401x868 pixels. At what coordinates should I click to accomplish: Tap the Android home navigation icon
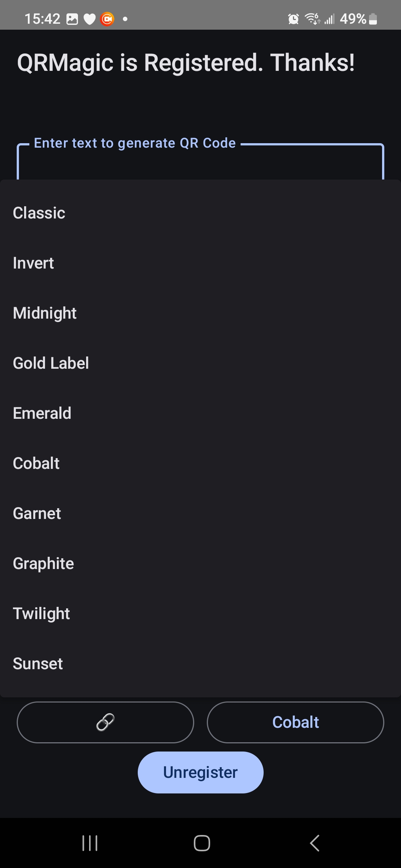[x=202, y=843]
